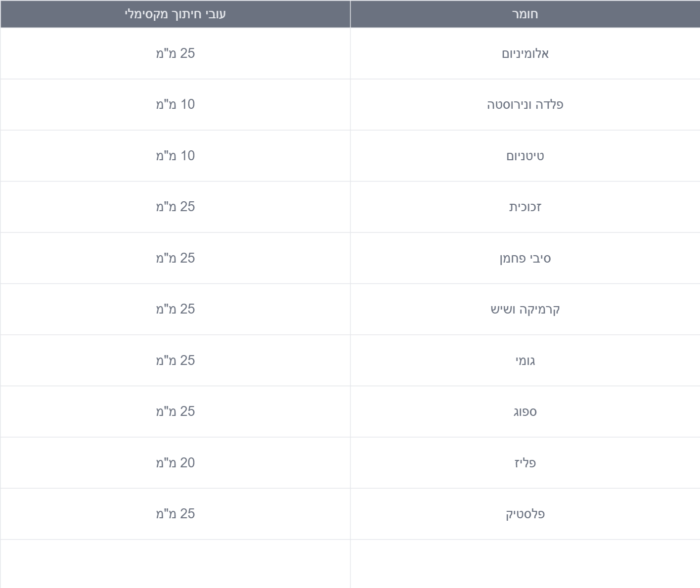The image size is (700, 588).
Task: Click the 20 מ"מ value for פליז
Action: tap(175, 463)
